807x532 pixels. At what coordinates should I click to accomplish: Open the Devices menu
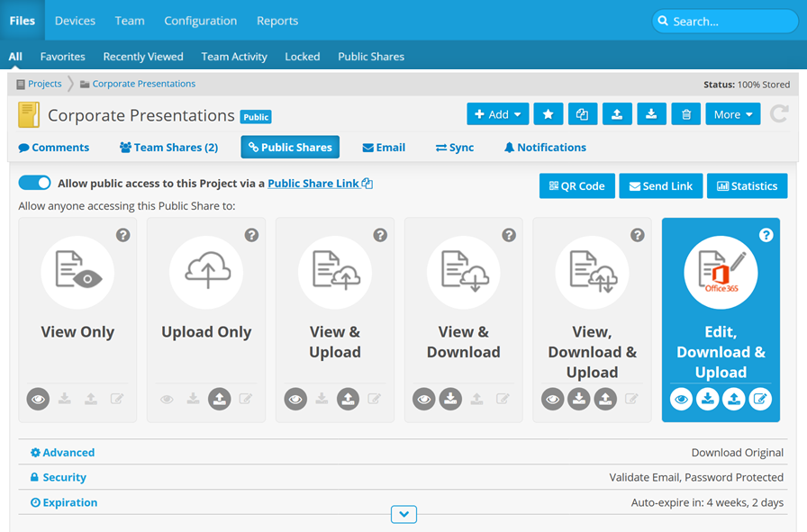tap(75, 21)
